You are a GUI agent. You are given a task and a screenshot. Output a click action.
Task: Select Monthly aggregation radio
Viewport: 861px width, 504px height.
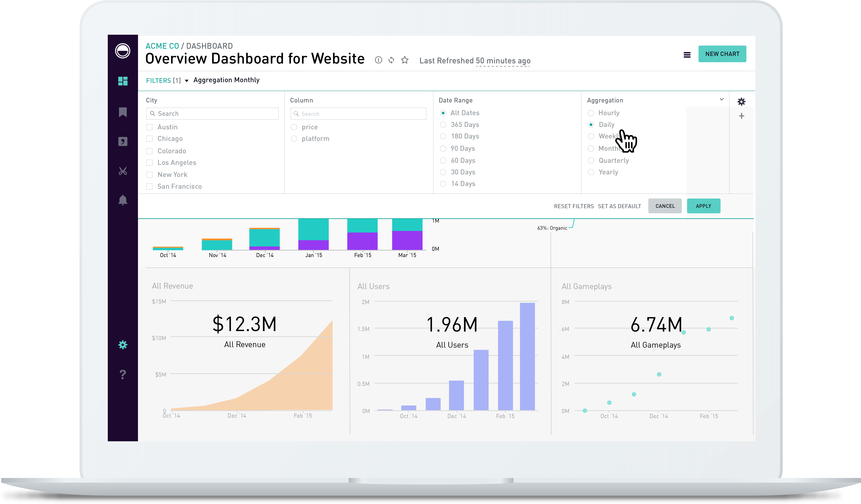591,148
